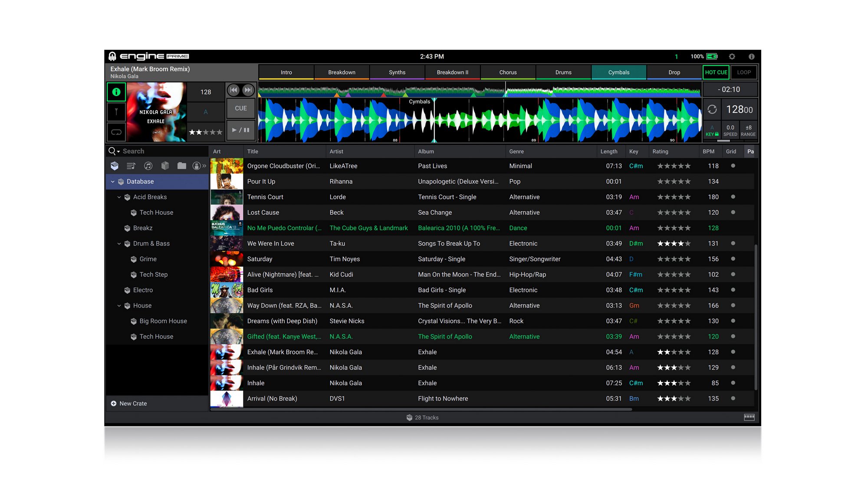Click the keyboard icon in status bar
Image resolution: width=868 pixels, height=488 pixels.
tap(749, 417)
